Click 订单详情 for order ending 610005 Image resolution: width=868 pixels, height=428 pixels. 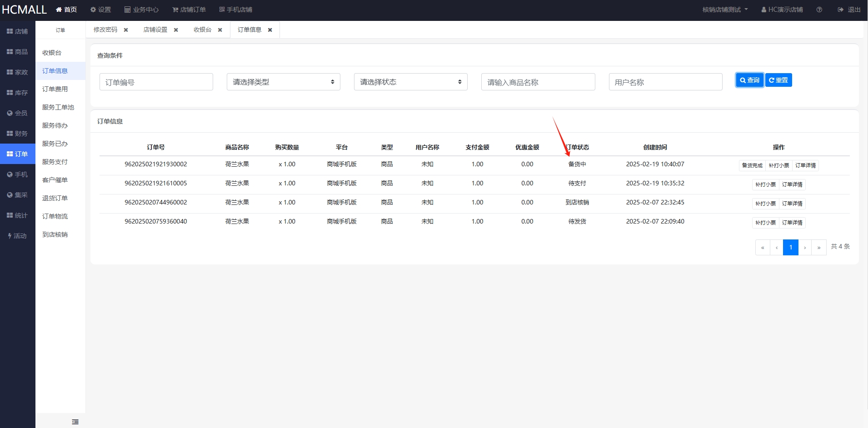(792, 184)
